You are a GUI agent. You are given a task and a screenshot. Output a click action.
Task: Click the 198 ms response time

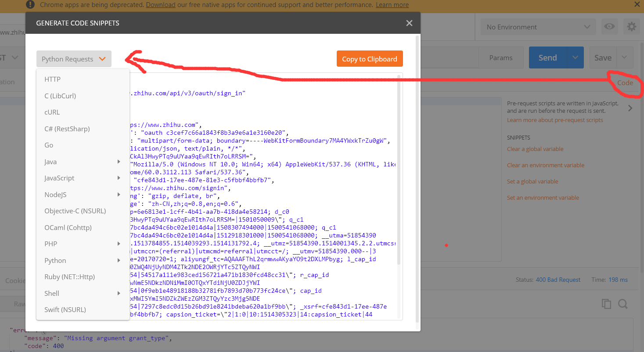click(x=618, y=280)
